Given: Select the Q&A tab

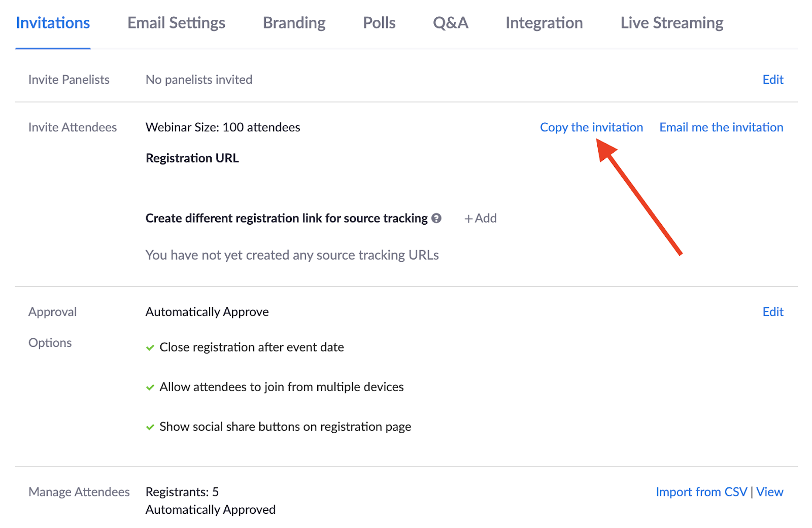Looking at the screenshot, I should pyautogui.click(x=450, y=23).
